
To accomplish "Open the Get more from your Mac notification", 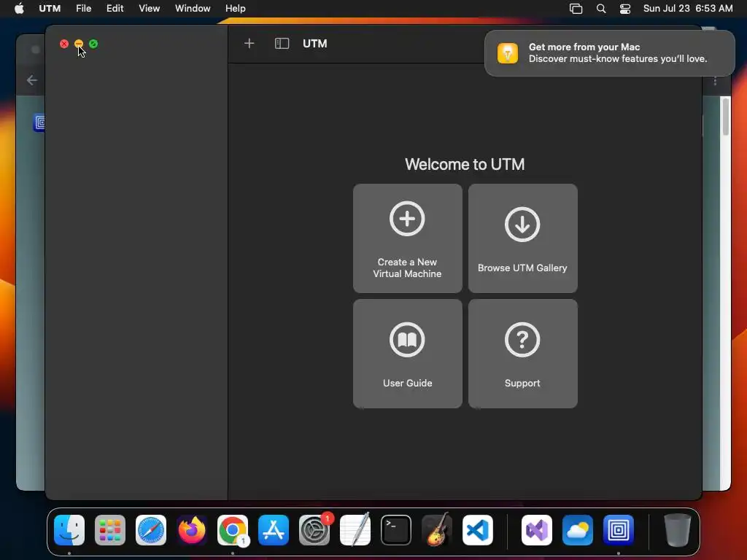I will pos(609,53).
